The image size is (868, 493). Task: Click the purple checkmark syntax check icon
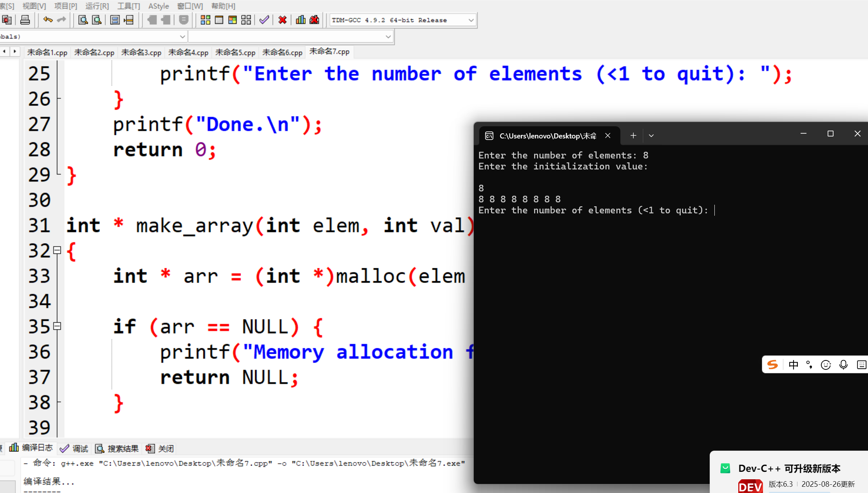tap(264, 20)
